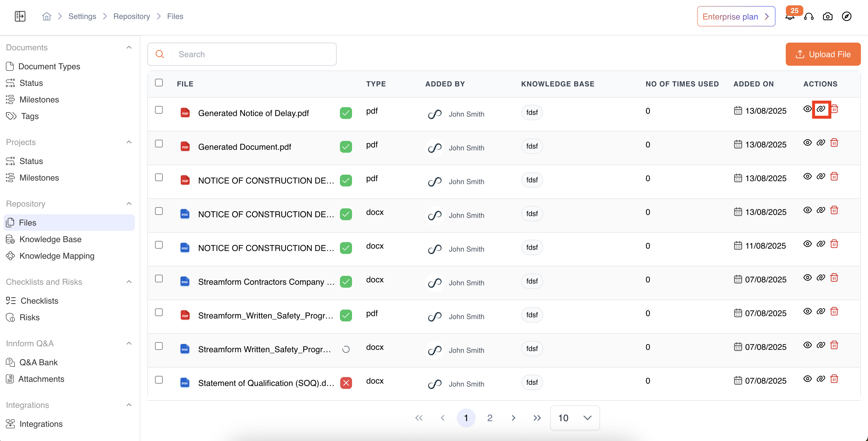Select all files with header checkbox

click(159, 83)
